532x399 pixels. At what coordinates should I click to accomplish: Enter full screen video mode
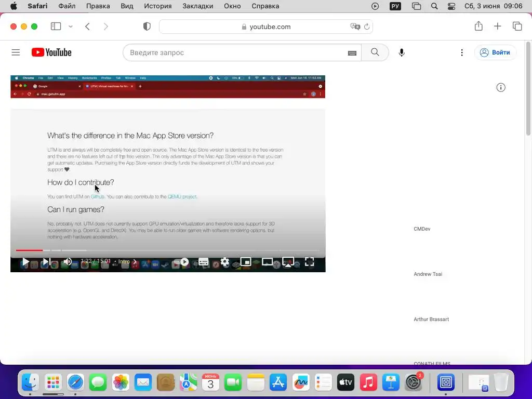coord(309,262)
